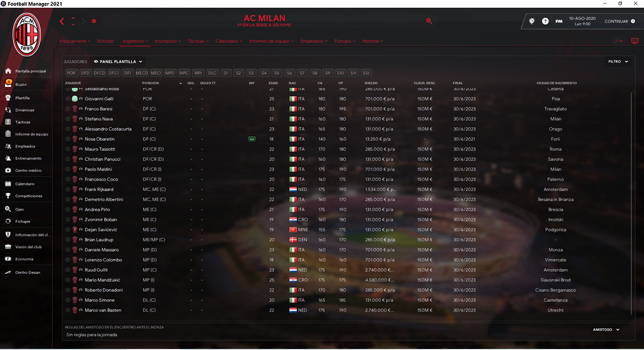The height and width of the screenshot is (350, 644).
Task: Tick selection circle for Alessandro Costacurta
Action: coord(68,129)
